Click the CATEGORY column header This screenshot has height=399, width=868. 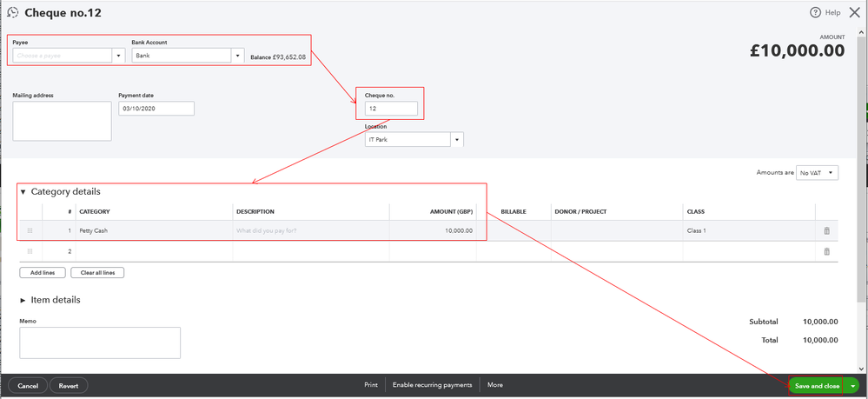pos(95,212)
